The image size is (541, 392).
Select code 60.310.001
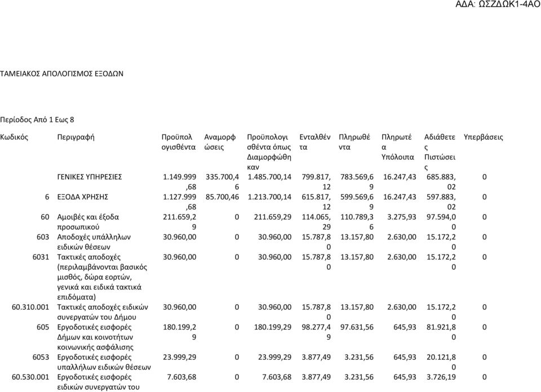coord(30,307)
